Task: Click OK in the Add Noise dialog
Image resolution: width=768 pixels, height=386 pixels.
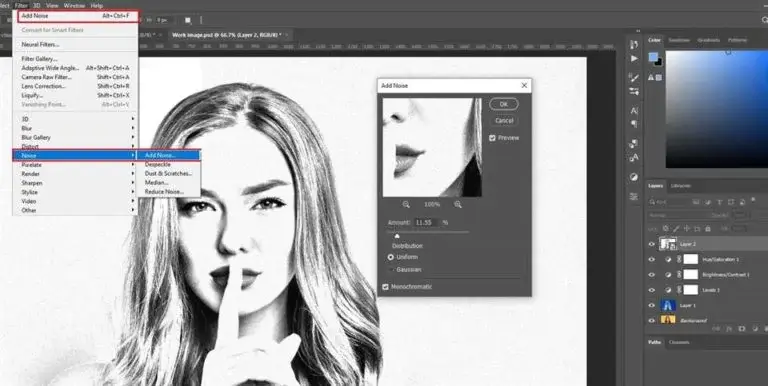Action: [504, 104]
